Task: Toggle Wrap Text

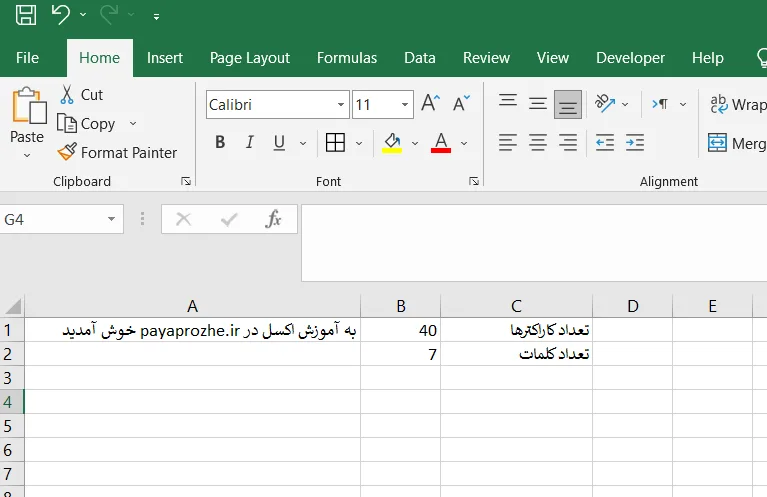Action: click(737, 104)
